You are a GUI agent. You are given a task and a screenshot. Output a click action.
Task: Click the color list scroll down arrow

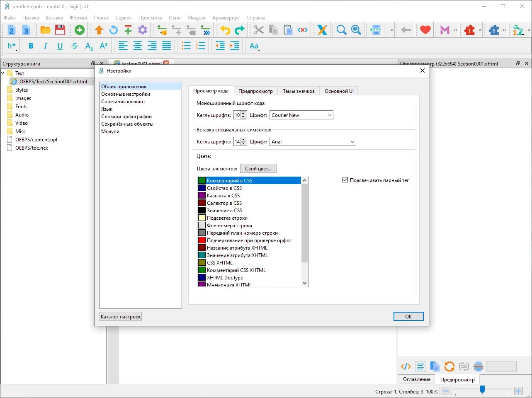[x=305, y=284]
